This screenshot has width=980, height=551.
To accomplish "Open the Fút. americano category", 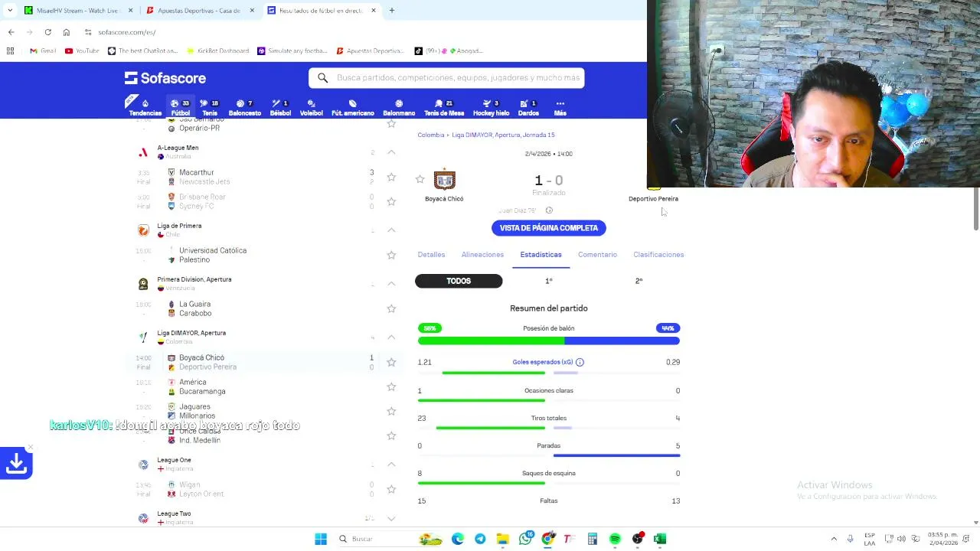I will (352, 107).
